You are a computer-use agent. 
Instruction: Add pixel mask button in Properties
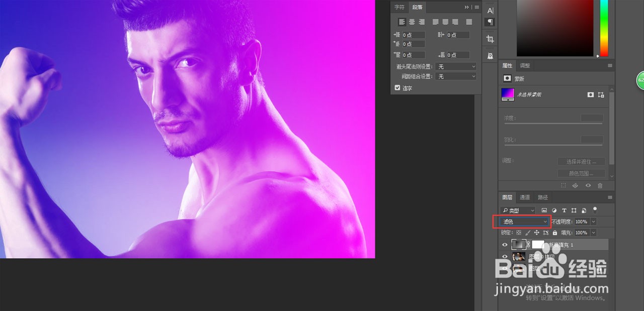591,94
